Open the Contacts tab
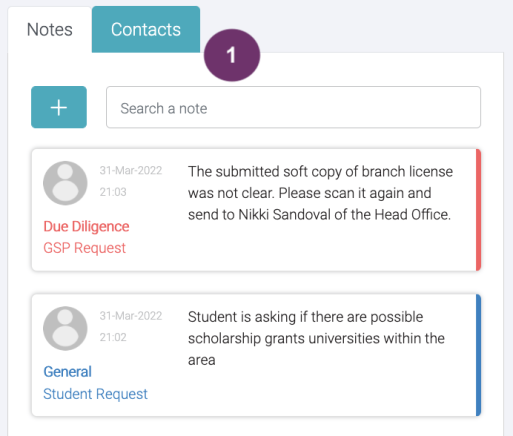The height and width of the screenshot is (436, 513). (x=146, y=29)
